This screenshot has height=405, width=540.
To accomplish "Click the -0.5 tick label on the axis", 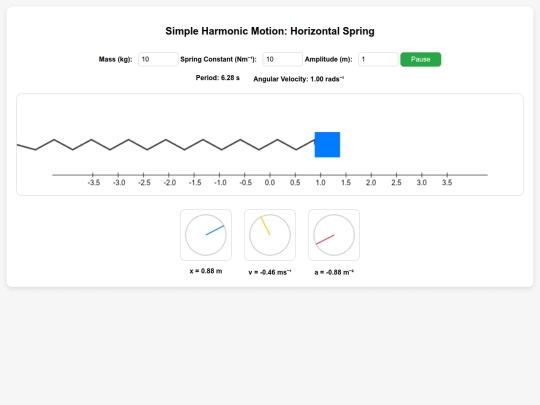I will 246,183.
